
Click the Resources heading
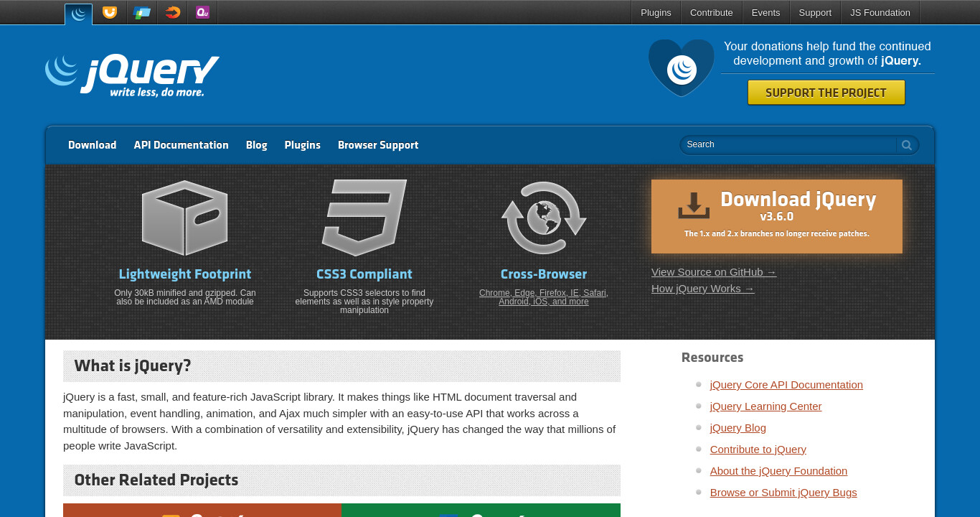[x=712, y=358]
